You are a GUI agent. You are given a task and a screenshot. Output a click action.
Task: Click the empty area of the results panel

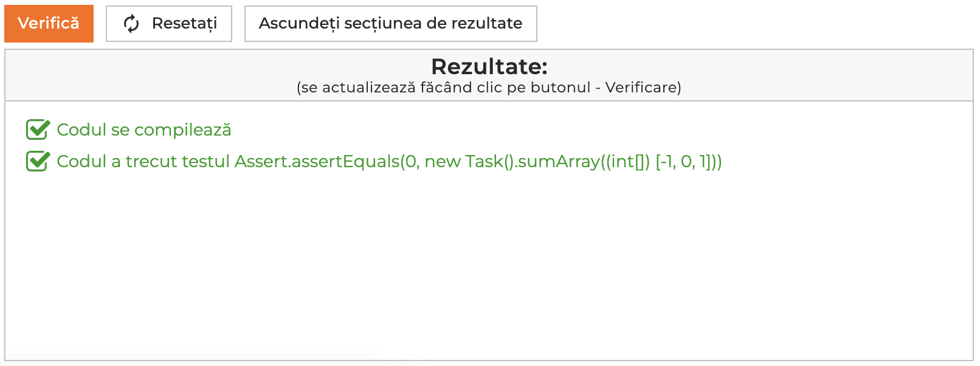489,268
